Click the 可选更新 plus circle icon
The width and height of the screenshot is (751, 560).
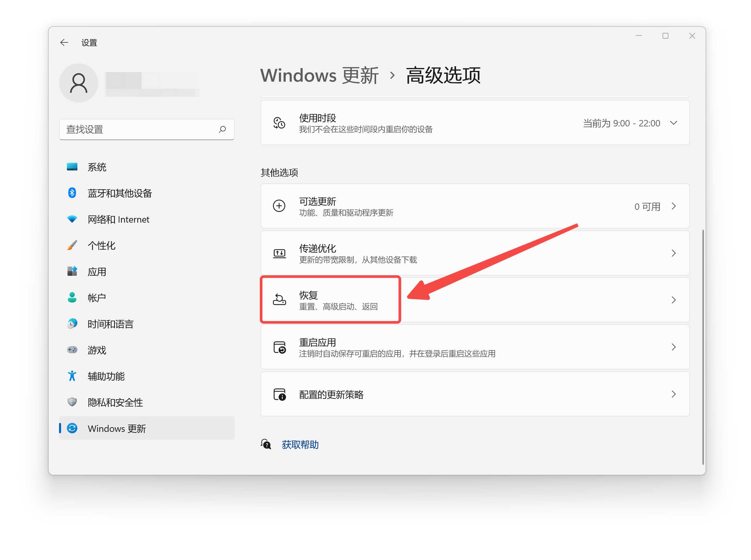pyautogui.click(x=279, y=206)
